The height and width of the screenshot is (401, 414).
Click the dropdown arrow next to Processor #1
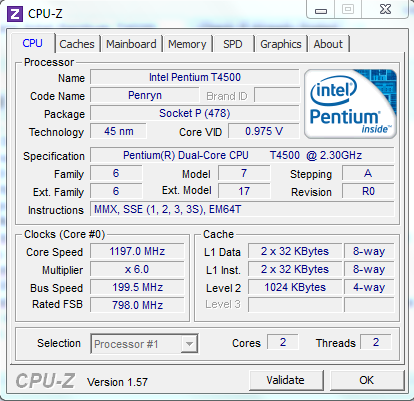pyautogui.click(x=189, y=344)
